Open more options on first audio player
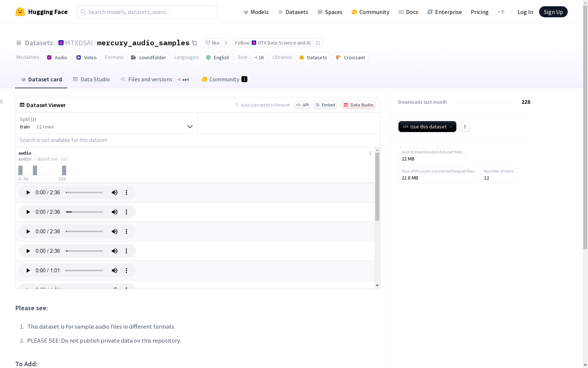588x368 pixels. click(126, 192)
